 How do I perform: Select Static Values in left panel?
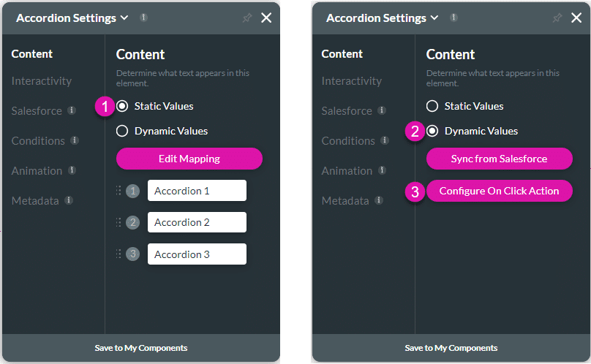[x=122, y=107]
